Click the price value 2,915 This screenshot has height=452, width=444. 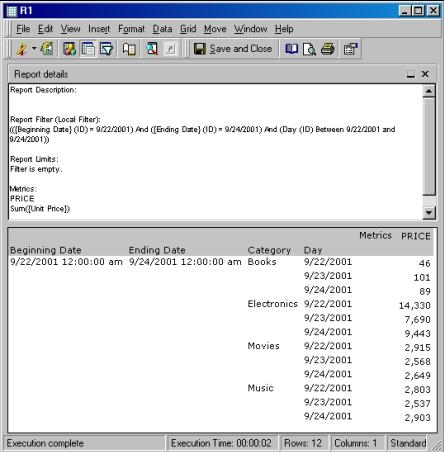418,348
